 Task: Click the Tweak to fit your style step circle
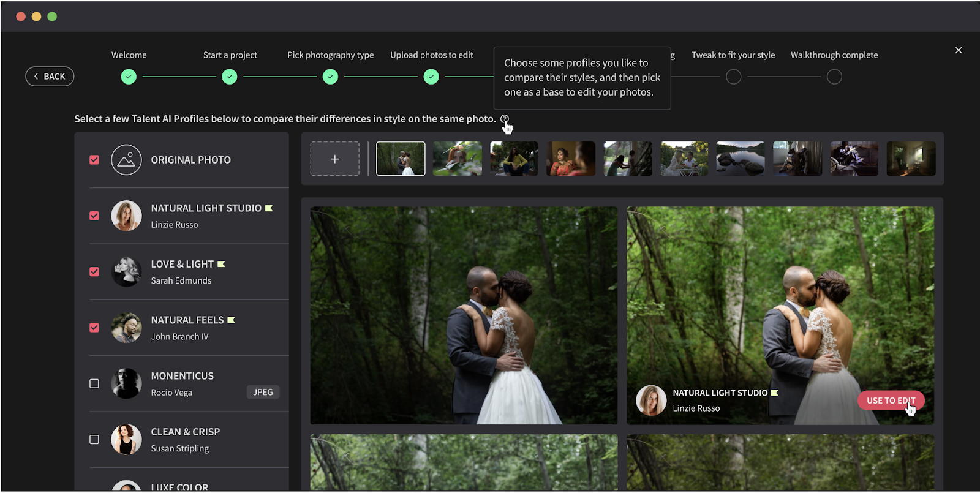734,77
